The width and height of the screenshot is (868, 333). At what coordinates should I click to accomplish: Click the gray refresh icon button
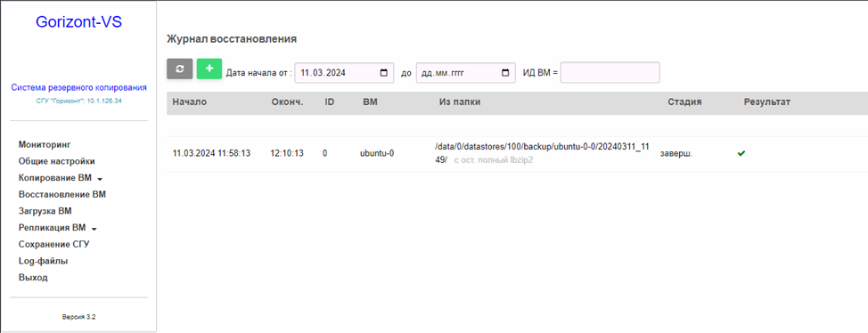click(179, 69)
